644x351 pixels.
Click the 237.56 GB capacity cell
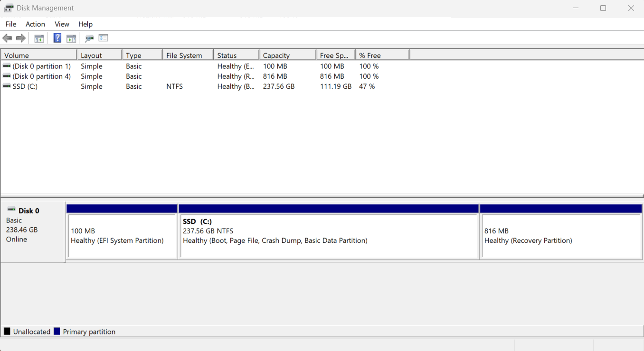click(x=279, y=86)
